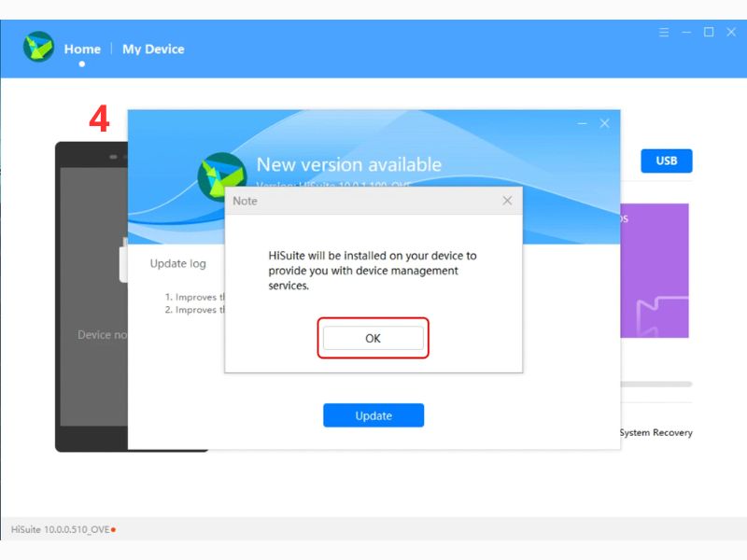This screenshot has width=747, height=560.
Task: Click the first update log entry
Action: click(x=194, y=297)
